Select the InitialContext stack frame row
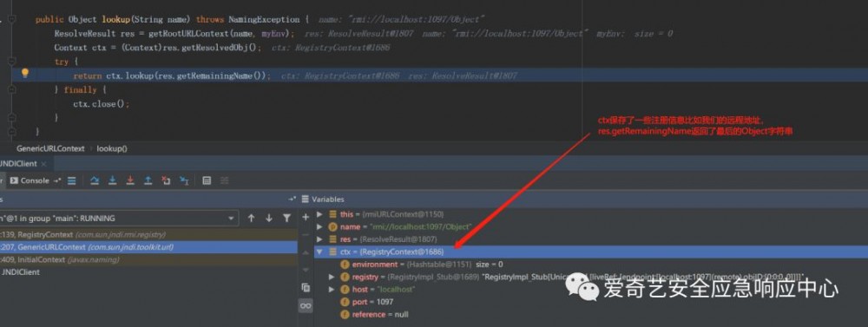 tap(148, 259)
